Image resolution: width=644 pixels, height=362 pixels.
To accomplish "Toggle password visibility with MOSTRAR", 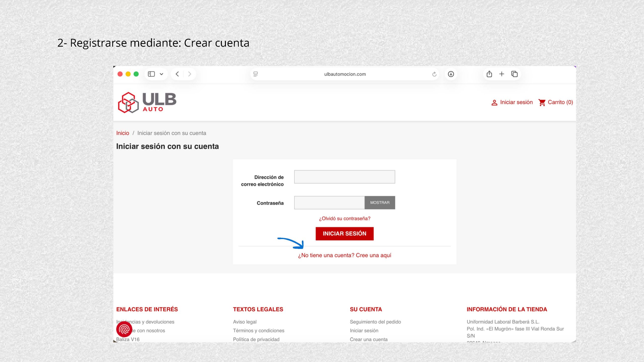I will (x=380, y=203).
